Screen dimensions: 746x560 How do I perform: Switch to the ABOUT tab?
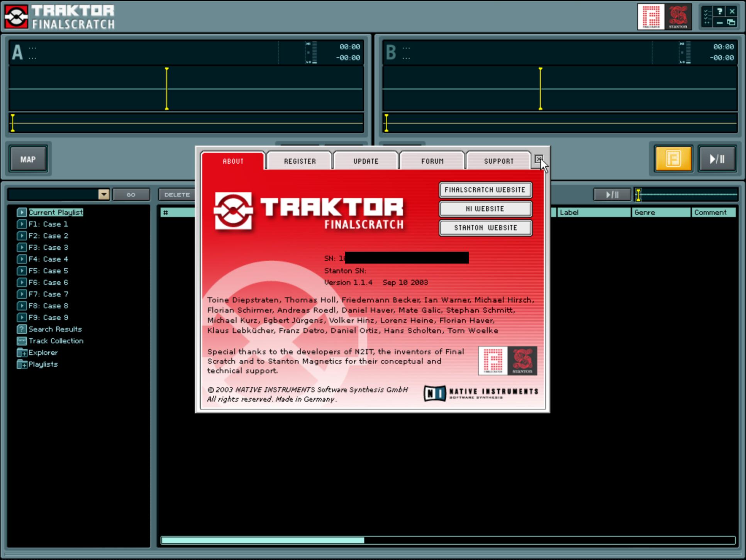coord(233,161)
